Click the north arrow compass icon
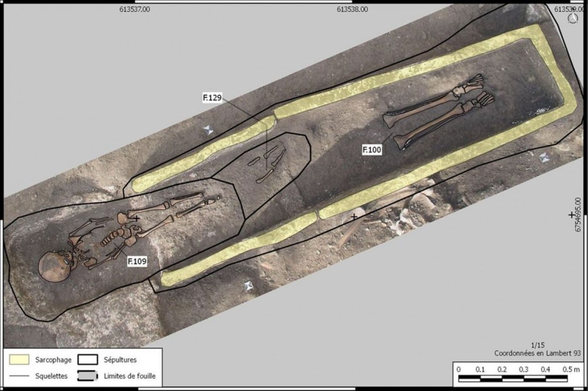This screenshot has width=588, height=391. [x=572, y=18]
